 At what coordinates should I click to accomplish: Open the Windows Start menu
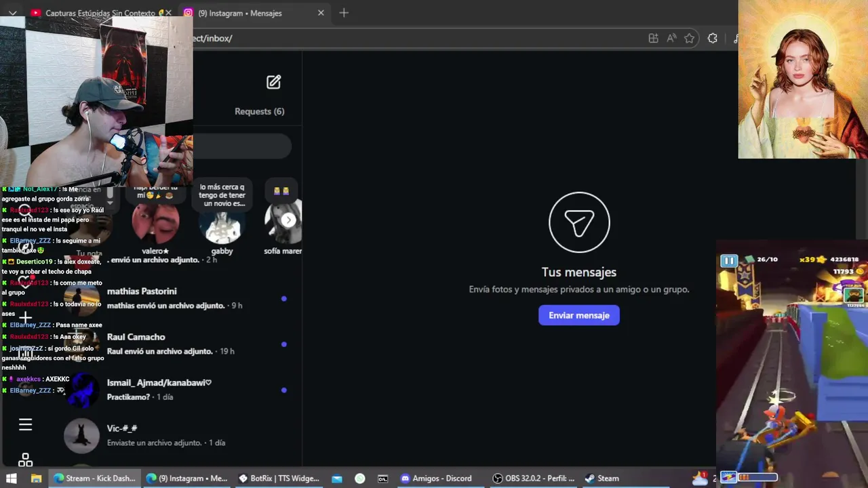12,479
